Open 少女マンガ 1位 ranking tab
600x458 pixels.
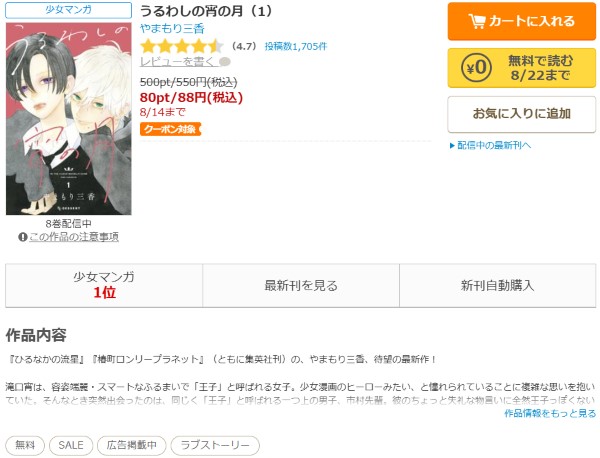click(x=104, y=285)
